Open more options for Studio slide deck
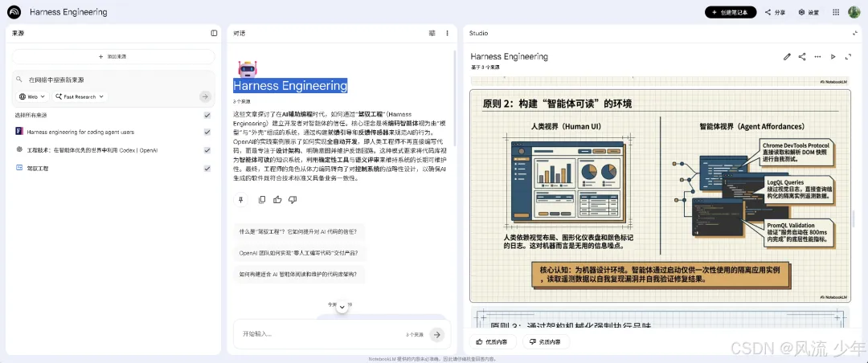Image resolution: width=868 pixels, height=363 pixels. click(x=817, y=56)
